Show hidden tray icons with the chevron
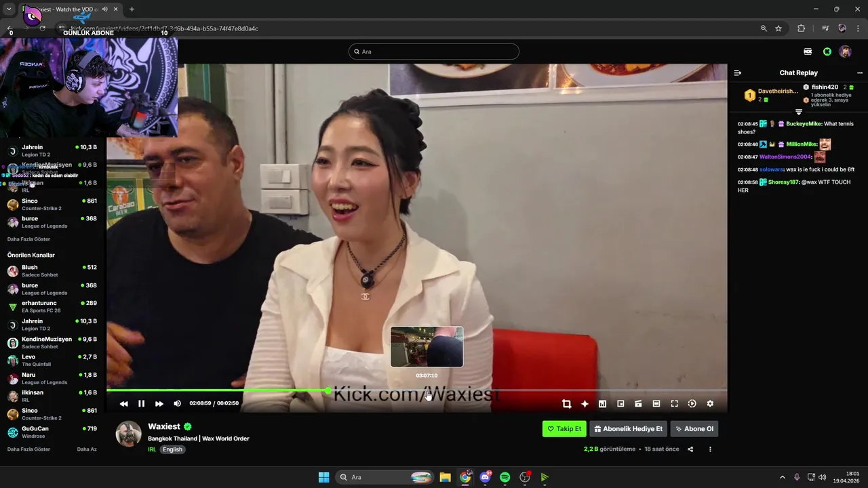Viewport: 868px width, 488px height. click(x=782, y=477)
